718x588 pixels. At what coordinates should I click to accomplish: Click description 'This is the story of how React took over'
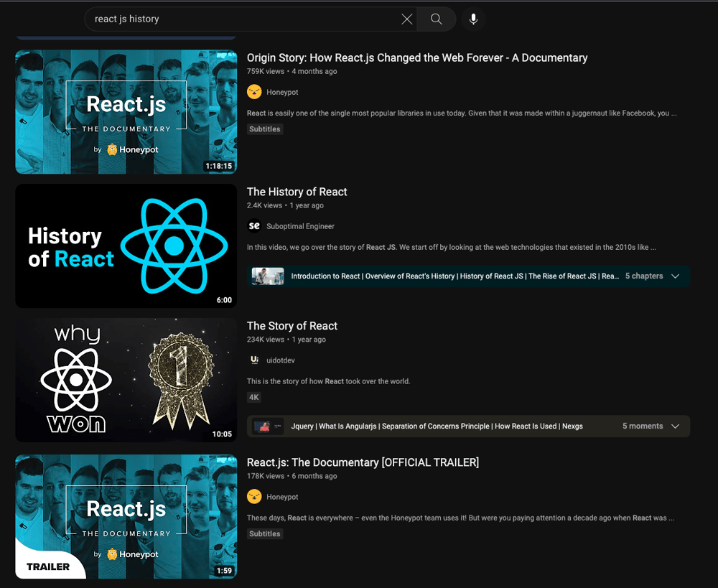pyautogui.click(x=328, y=381)
